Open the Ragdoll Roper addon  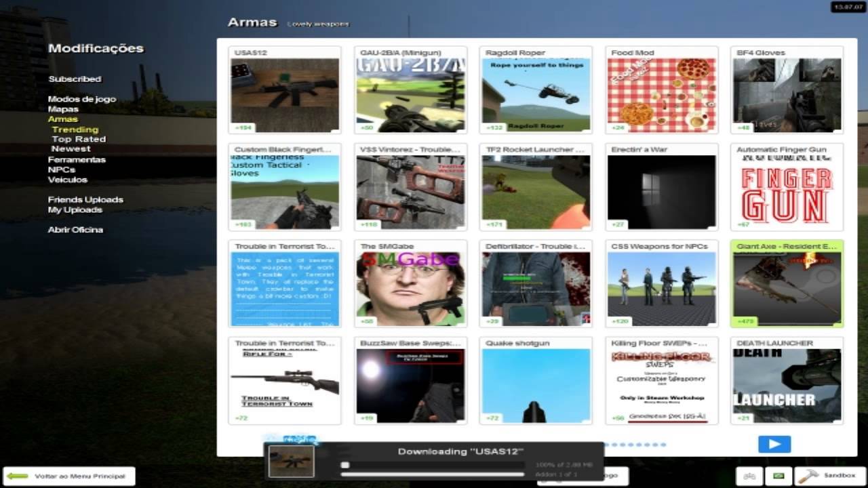coord(536,90)
